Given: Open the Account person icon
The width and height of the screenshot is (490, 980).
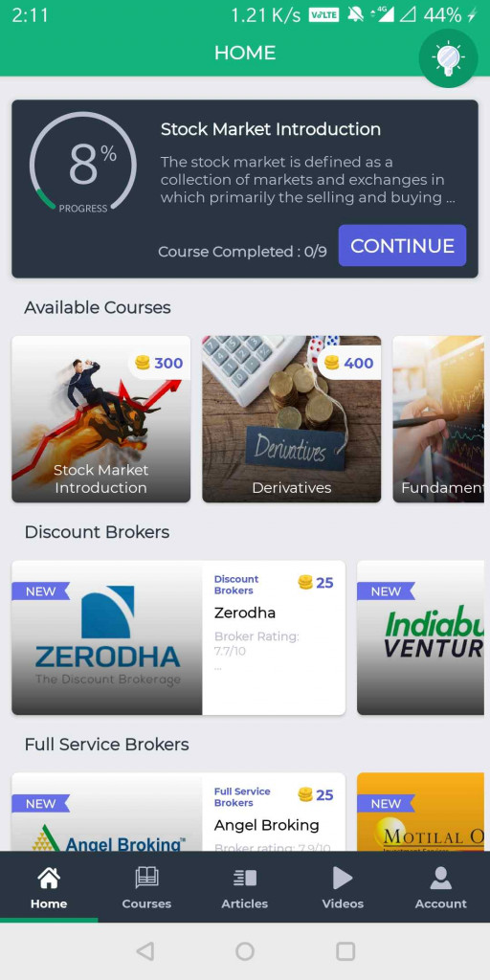Looking at the screenshot, I should click(x=440, y=878).
